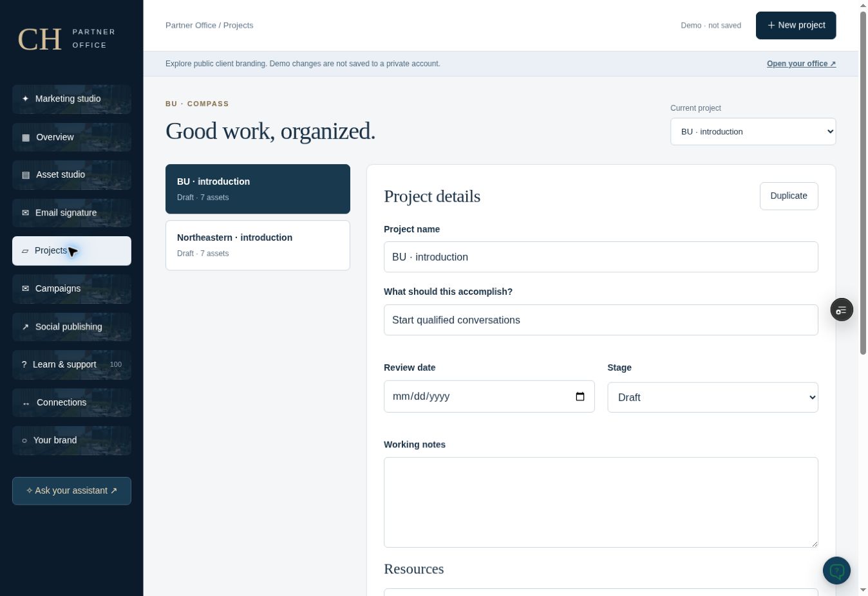Click the '100' badge beside Learn & support
868x596 pixels.
point(116,364)
